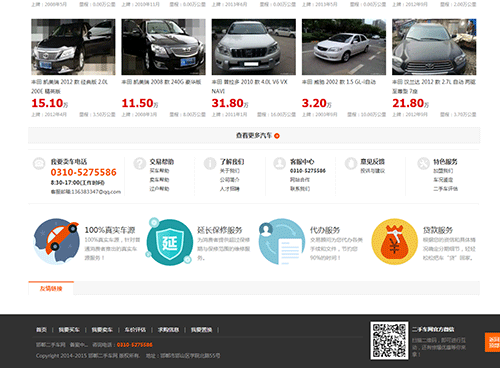The width and height of the screenshot is (500, 368).
Task: Click the 0310-5275586 number under 客服中心
Action: tap(308, 171)
